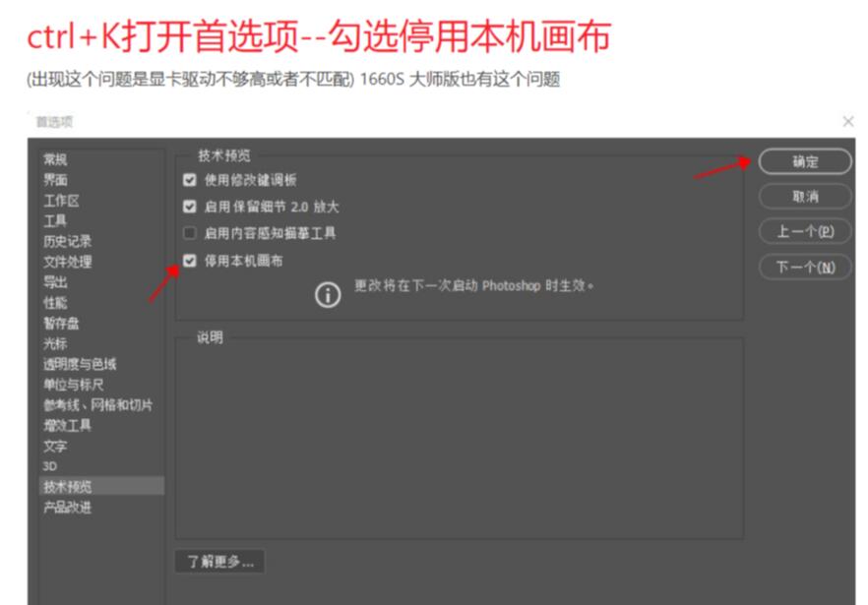
Task: Uncheck 停用本机画布 checkbox
Action: pos(191,262)
